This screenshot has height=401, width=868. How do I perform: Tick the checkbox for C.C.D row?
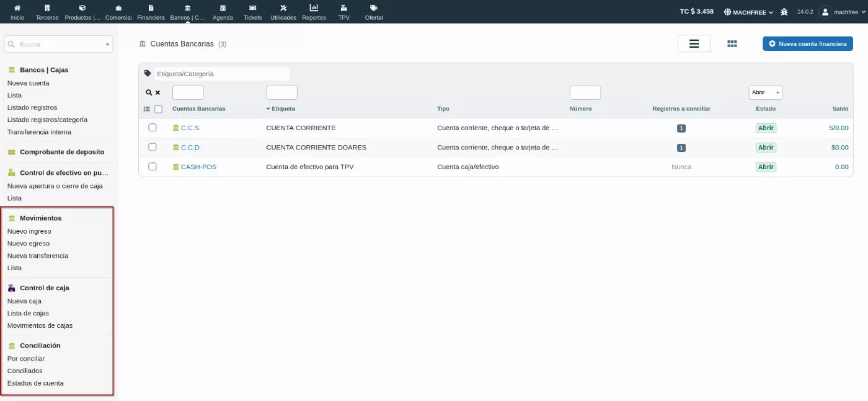[153, 147]
